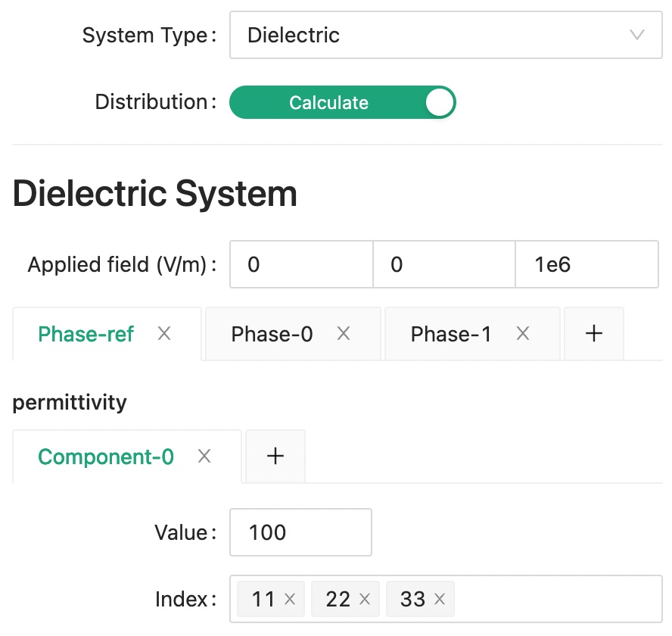Expand the Dielectric selector chevron
Image resolution: width=672 pixels, height=636 pixels.
[x=636, y=35]
